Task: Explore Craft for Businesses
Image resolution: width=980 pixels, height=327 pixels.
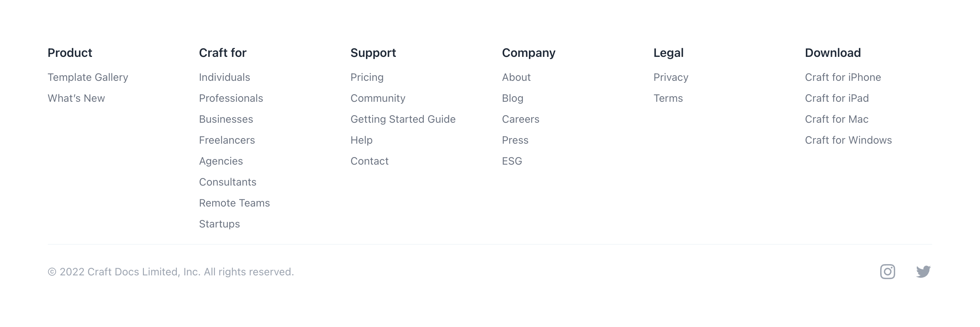Action: click(226, 119)
